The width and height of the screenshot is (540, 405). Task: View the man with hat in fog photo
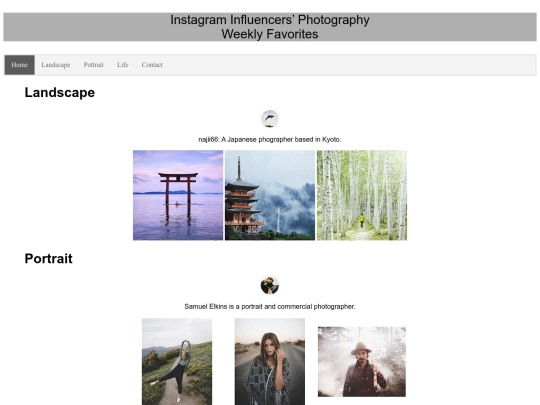click(x=362, y=362)
